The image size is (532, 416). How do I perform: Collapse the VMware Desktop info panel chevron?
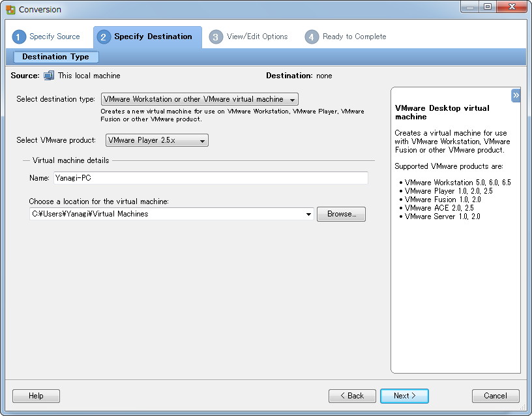(x=516, y=95)
